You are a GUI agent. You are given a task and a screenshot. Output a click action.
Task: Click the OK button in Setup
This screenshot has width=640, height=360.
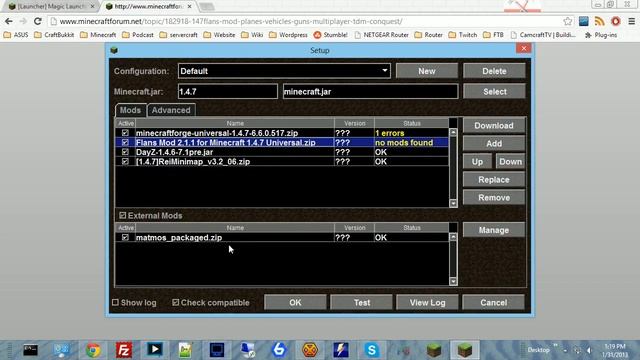coord(295,302)
